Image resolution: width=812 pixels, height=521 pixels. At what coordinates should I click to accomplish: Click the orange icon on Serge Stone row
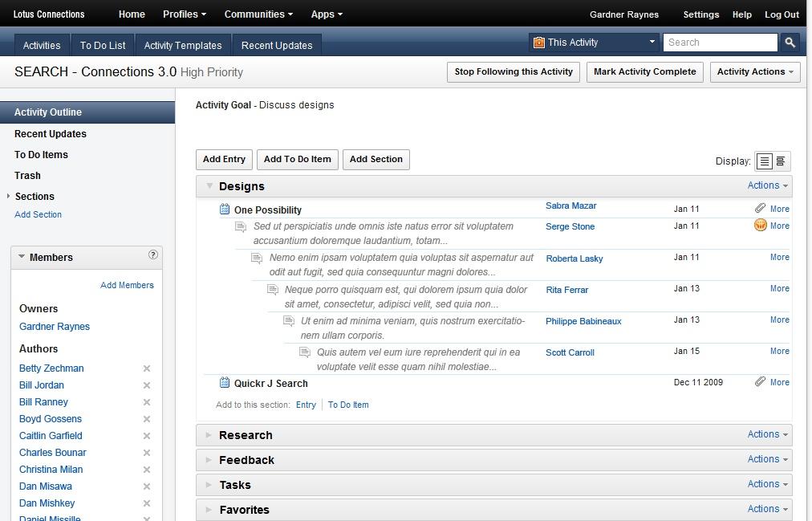click(760, 226)
